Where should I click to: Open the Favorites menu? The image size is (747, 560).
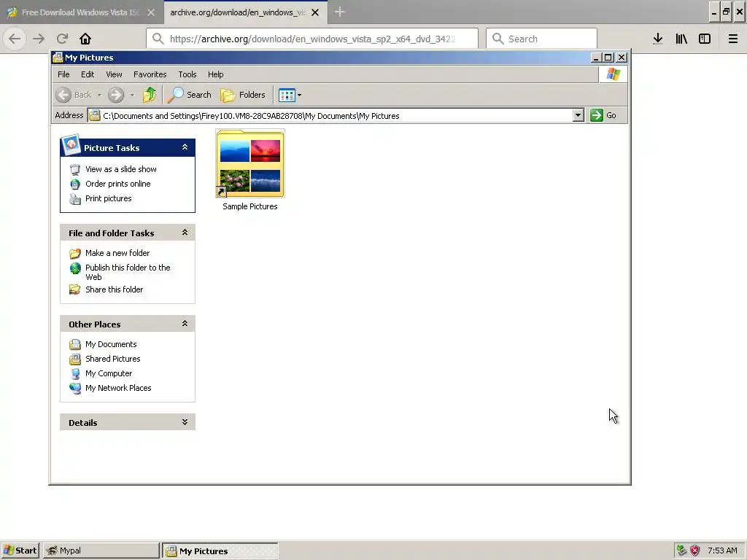[x=150, y=74]
